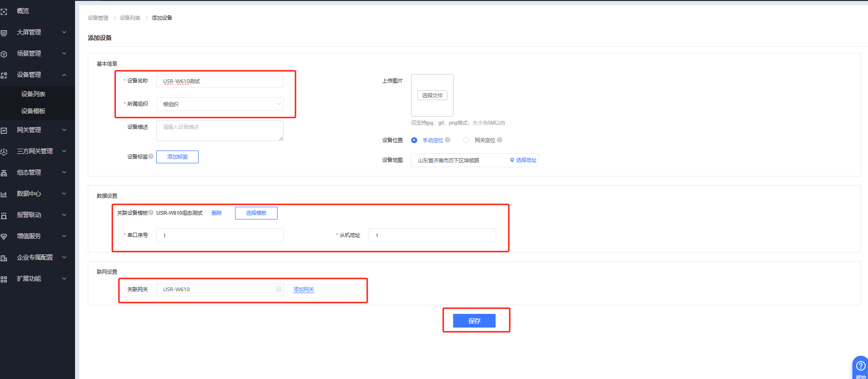Open the 所属组织 dropdown

click(x=220, y=104)
